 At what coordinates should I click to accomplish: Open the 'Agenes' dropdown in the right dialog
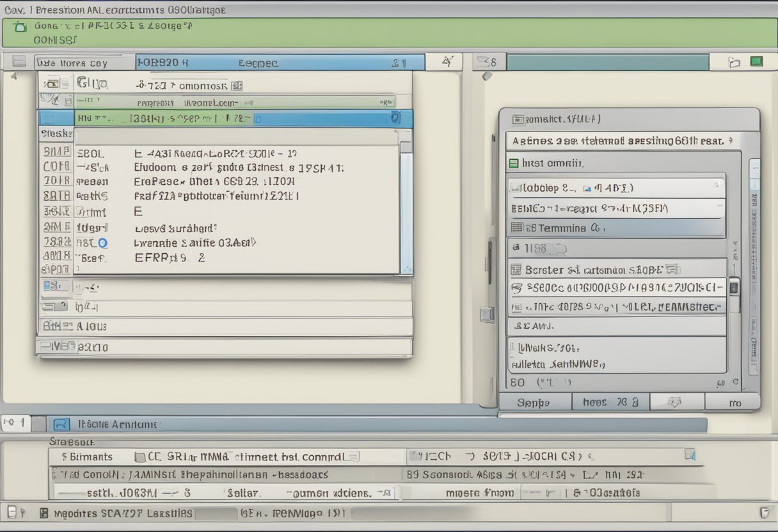730,141
